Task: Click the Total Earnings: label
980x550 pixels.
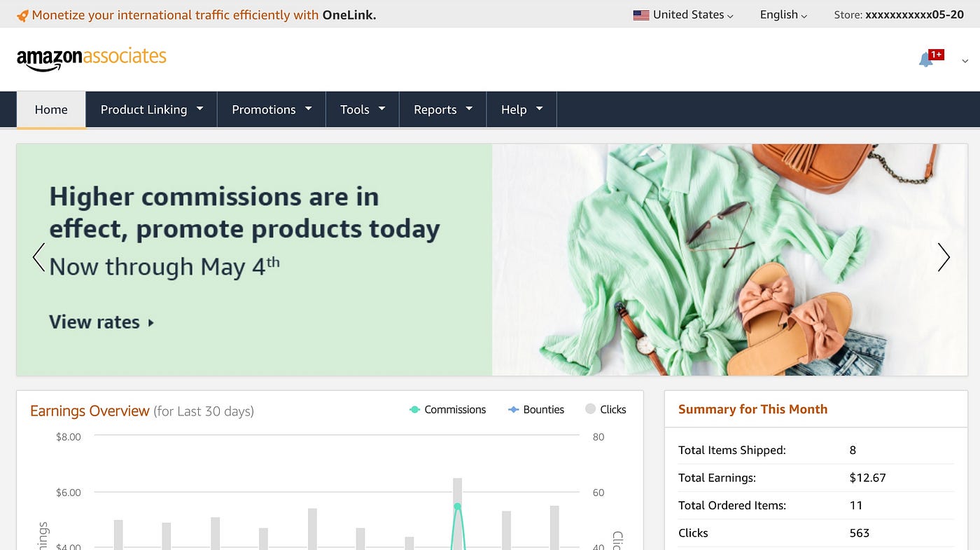Action: [x=717, y=478]
